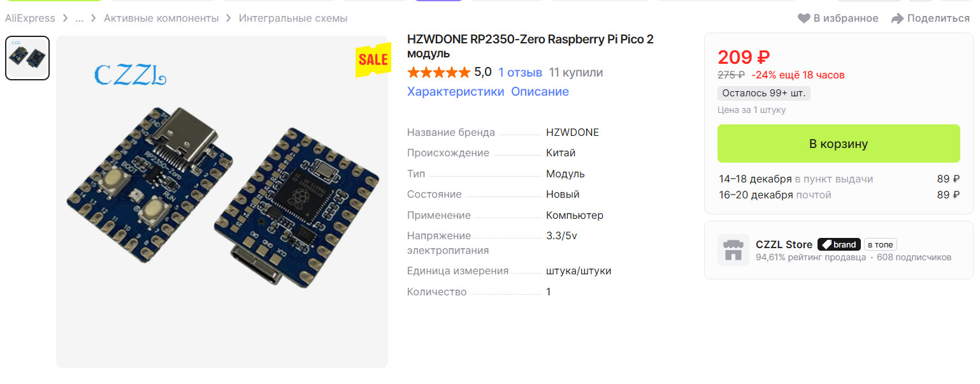Jump to Описание section

pos(540,91)
